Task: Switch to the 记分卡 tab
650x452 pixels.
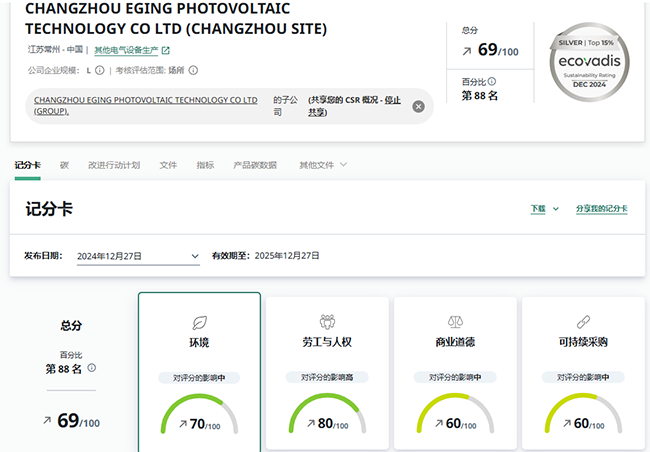Action: pos(28,165)
